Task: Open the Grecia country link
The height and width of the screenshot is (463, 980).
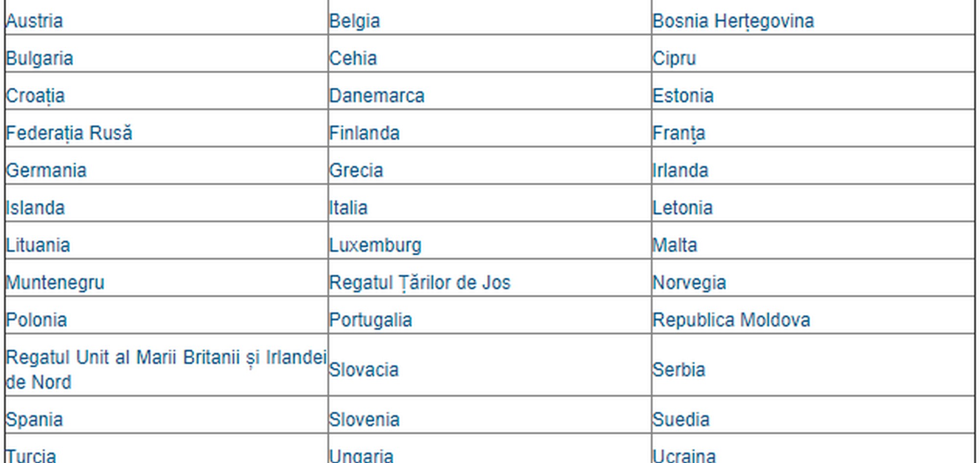Action: pos(356,171)
